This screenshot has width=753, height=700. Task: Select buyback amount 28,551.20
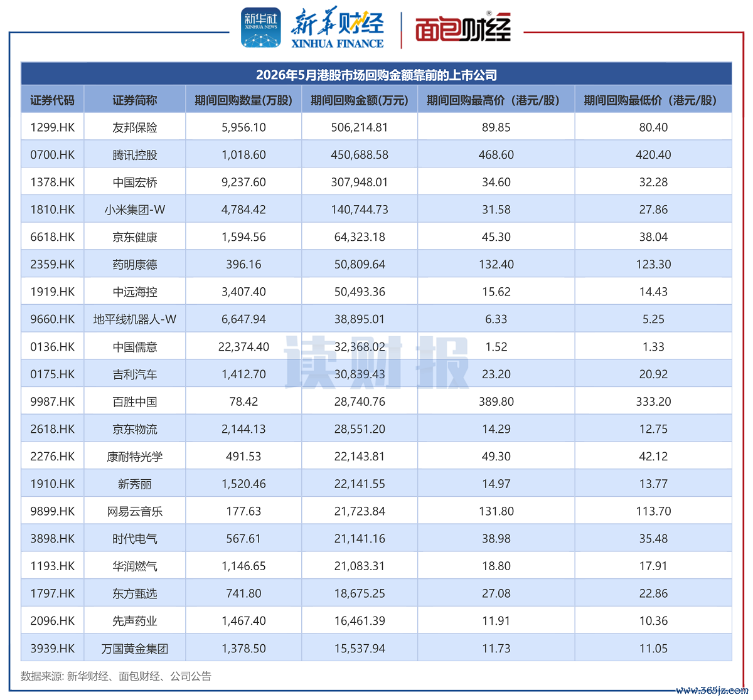click(x=360, y=429)
